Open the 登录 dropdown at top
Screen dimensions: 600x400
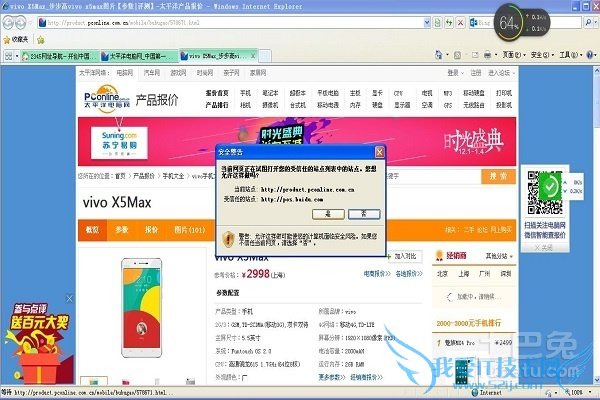coord(455,73)
